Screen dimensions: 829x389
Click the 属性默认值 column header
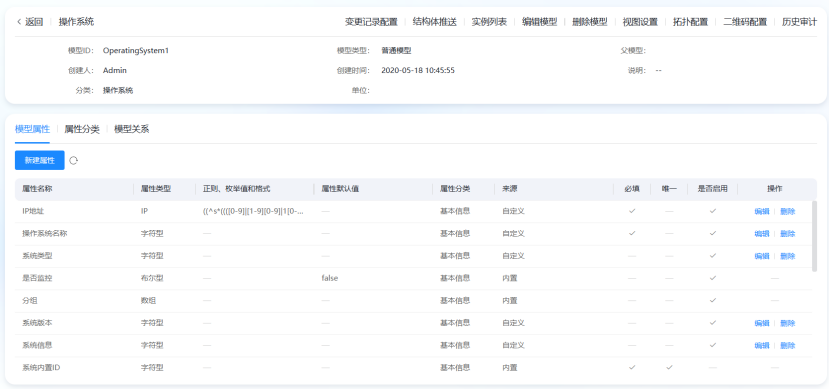click(x=340, y=189)
